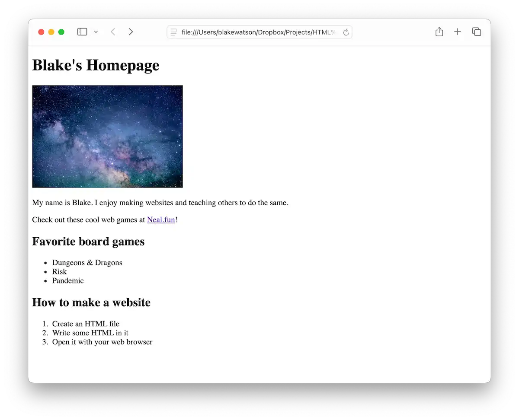Select the 'Favorite board games' heading
Screen dimensions: 519x420
coord(88,242)
